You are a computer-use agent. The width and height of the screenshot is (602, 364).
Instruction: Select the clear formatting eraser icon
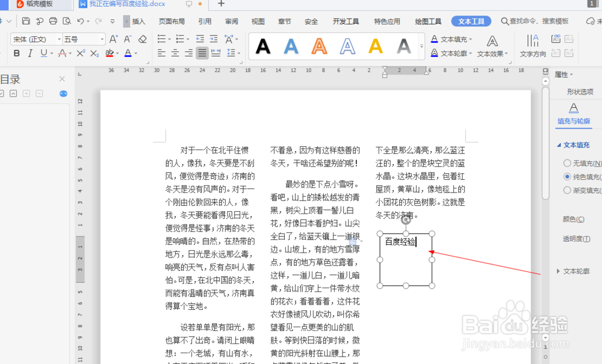[143, 39]
